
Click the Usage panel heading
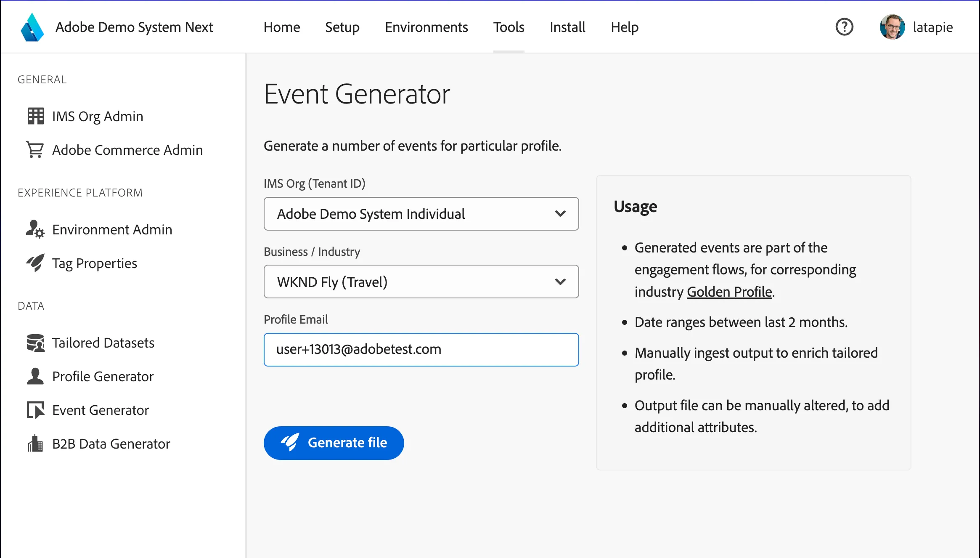pyautogui.click(x=635, y=207)
